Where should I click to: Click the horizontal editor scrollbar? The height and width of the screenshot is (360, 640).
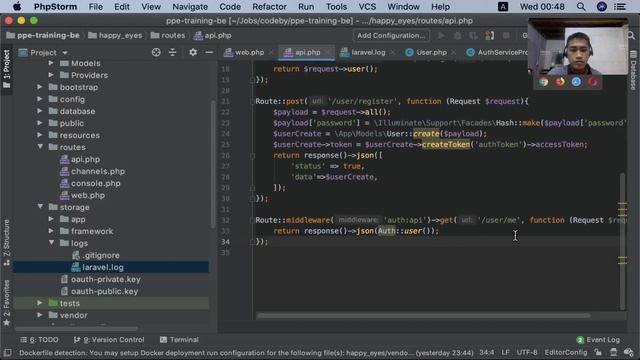(x=423, y=316)
